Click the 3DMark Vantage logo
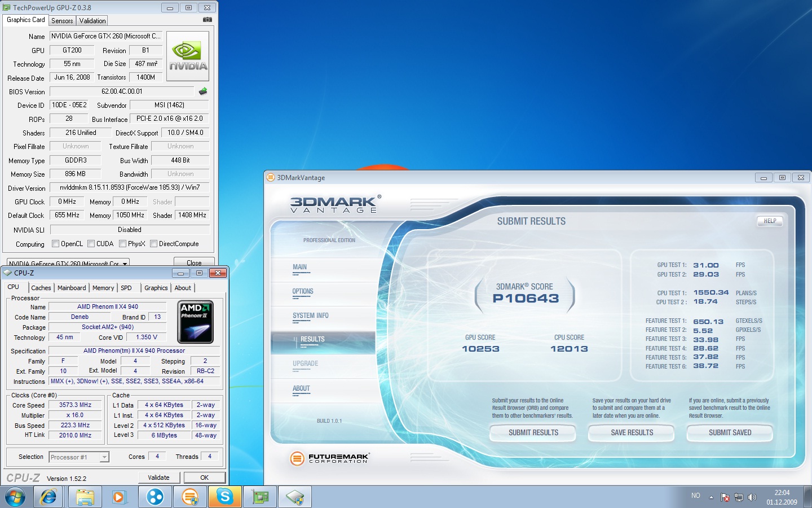Viewport: 812px width, 508px height. pyautogui.click(x=336, y=204)
